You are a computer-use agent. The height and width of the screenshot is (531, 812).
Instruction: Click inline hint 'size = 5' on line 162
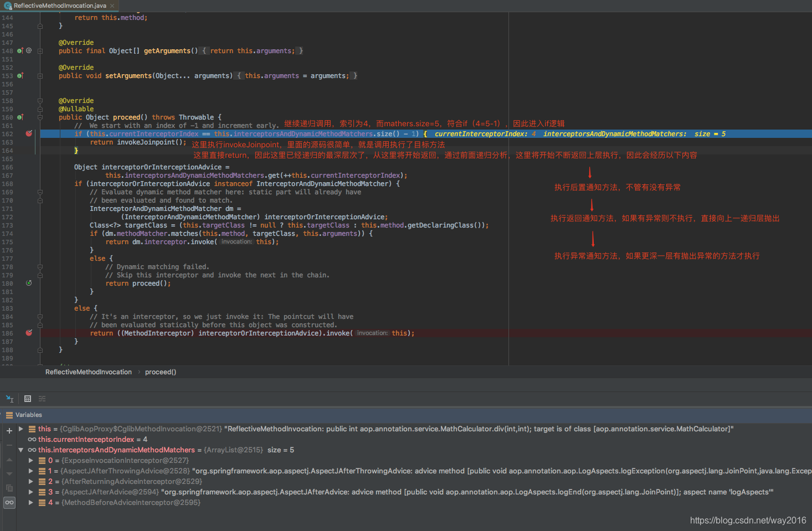(x=710, y=134)
